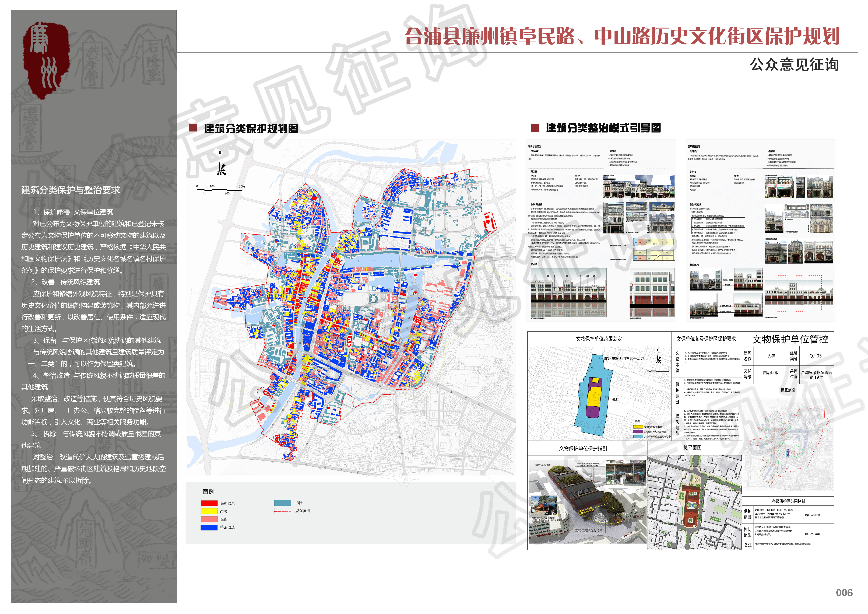The width and height of the screenshot is (868, 614).
Task: Click the sidebar line 5、拆除 与传统风貌不协调或质量很差的其
Action: click(x=96, y=434)
